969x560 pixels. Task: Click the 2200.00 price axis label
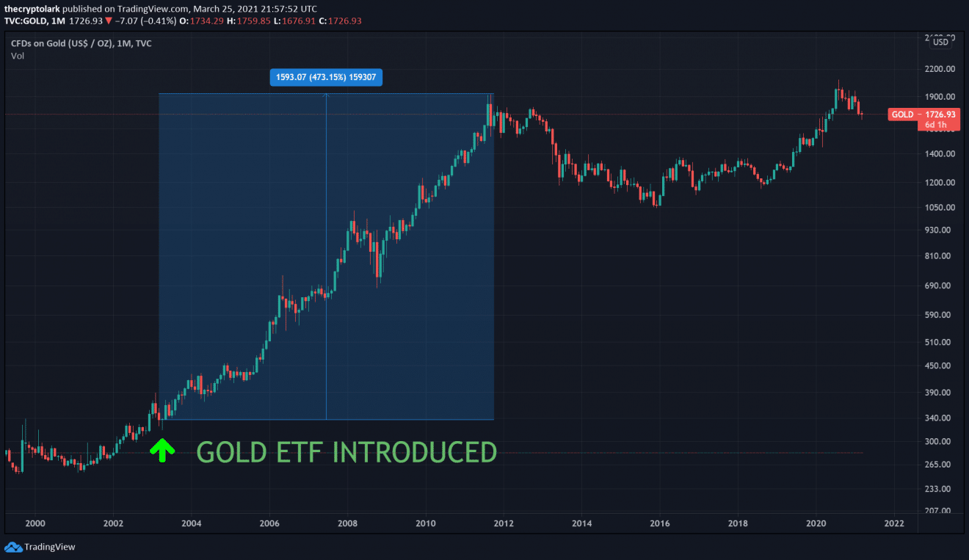939,69
